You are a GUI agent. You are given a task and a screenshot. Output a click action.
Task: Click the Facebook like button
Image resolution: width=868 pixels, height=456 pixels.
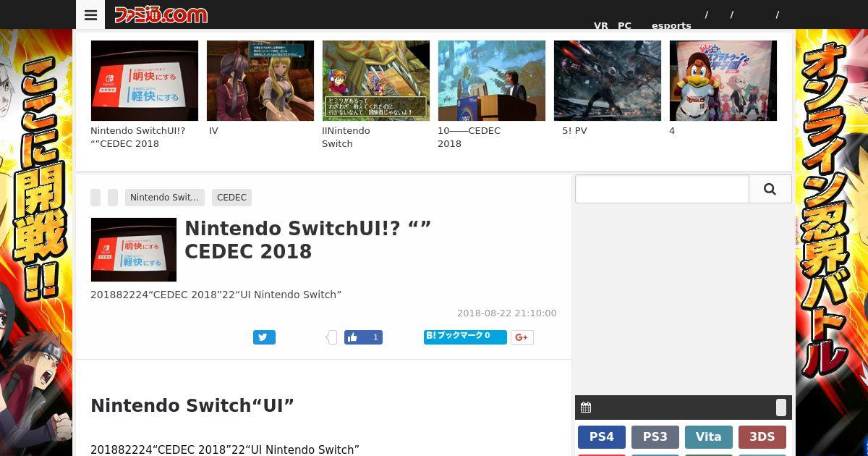click(x=363, y=337)
